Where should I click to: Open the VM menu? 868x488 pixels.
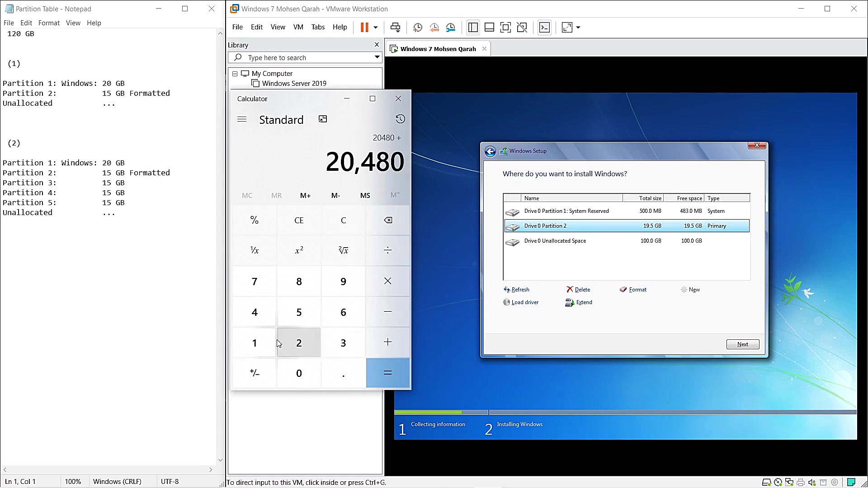pyautogui.click(x=298, y=27)
